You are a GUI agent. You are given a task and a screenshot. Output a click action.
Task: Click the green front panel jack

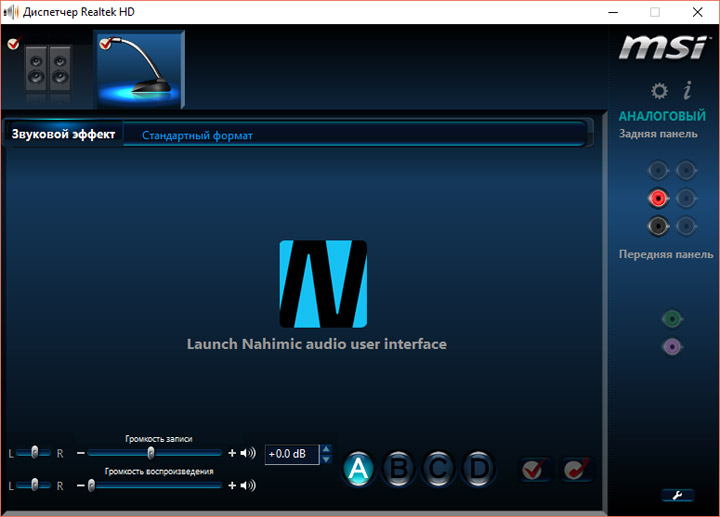coord(672,319)
